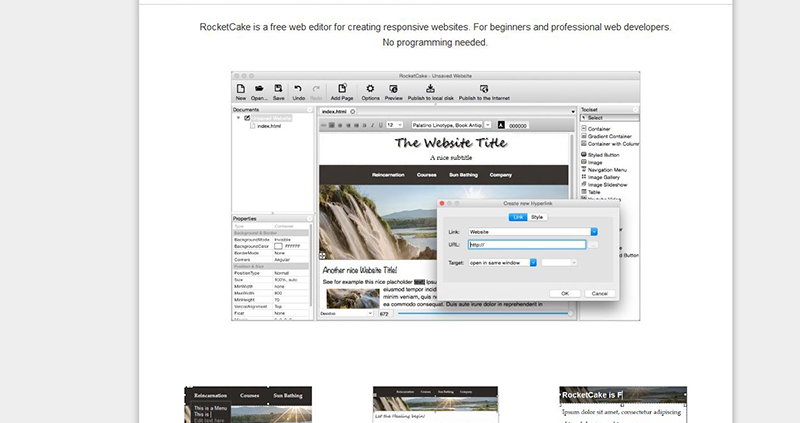
Task: Click the Select pointer tool in Toolset
Action: 609,118
